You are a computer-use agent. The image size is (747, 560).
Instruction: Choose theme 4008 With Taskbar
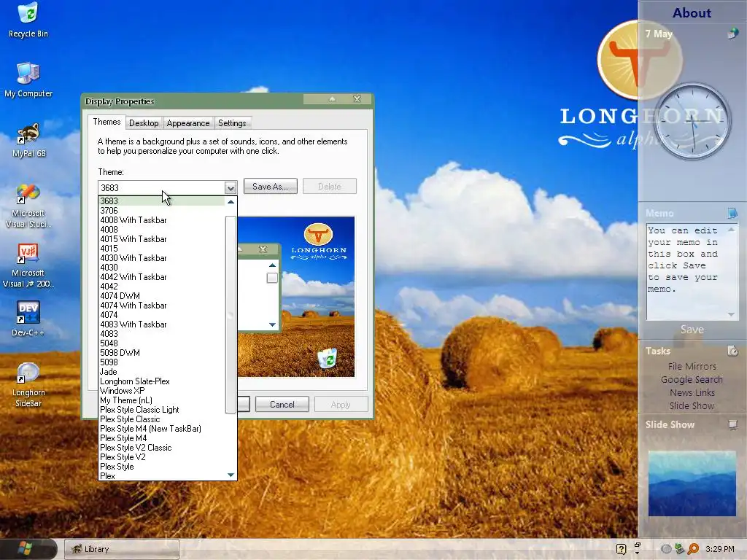tap(161, 220)
